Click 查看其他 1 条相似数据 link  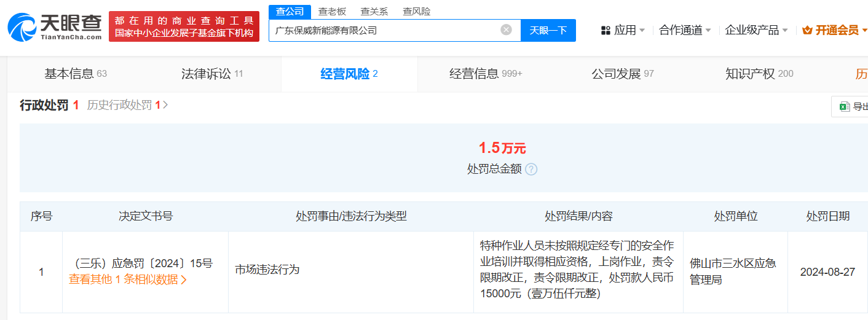128,279
